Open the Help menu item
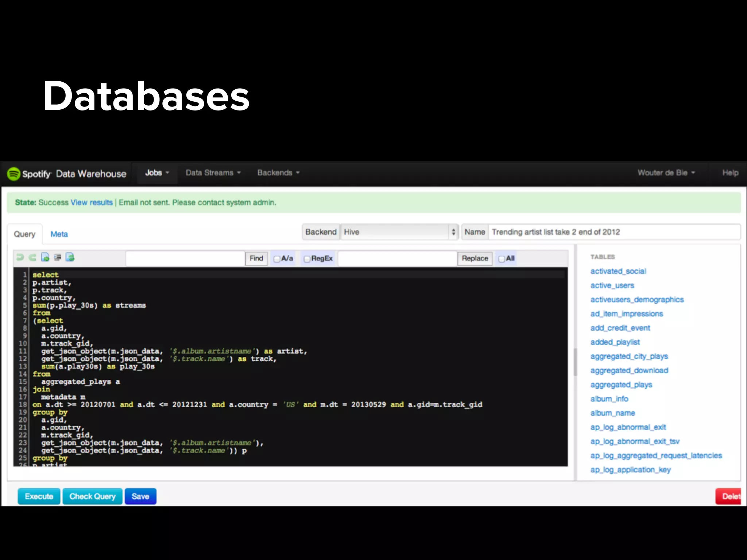Screen dimensions: 747x560 pyautogui.click(x=730, y=173)
